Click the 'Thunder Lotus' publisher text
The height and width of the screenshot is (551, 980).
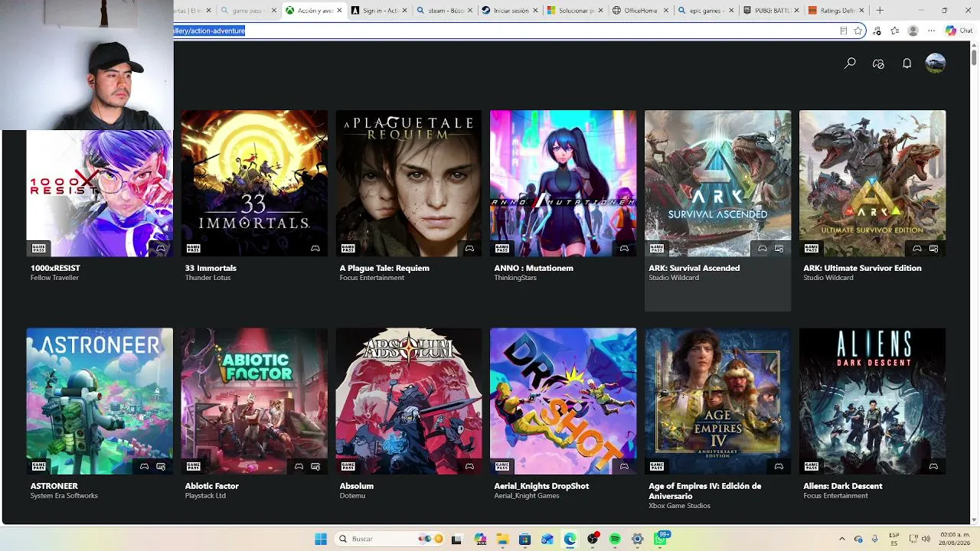click(x=208, y=278)
